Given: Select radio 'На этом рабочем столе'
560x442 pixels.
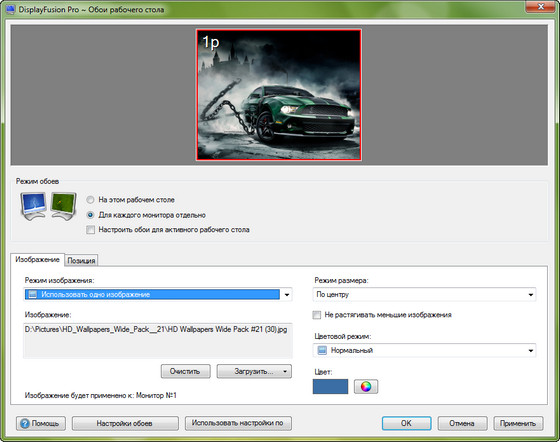Looking at the screenshot, I should pyautogui.click(x=90, y=200).
